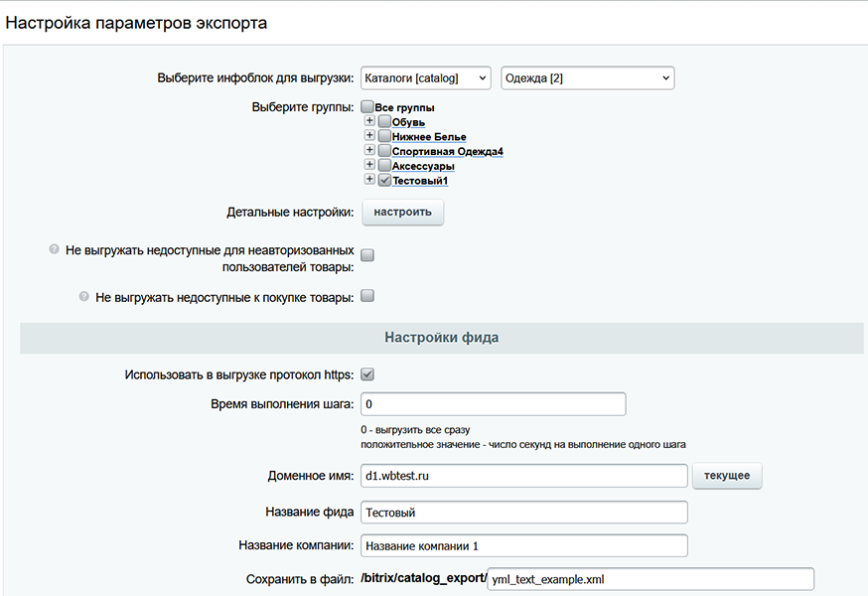
Task: Select the Название компании input field
Action: click(523, 546)
